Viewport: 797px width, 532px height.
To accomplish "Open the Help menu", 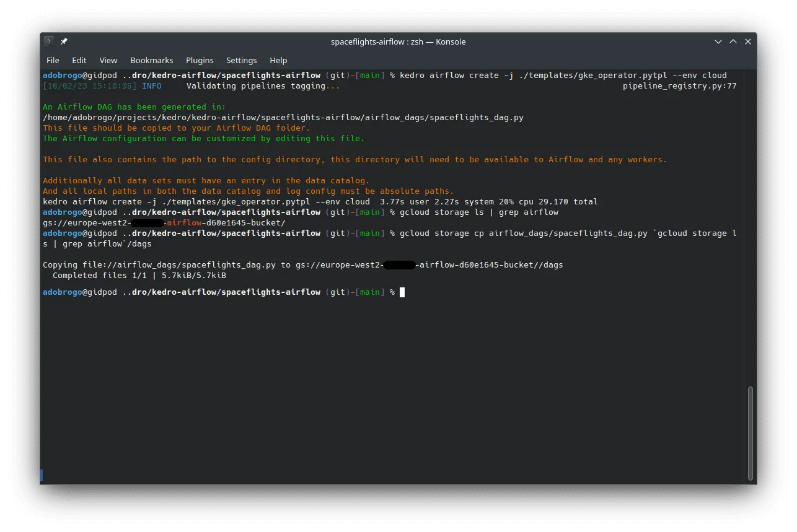I will pyautogui.click(x=278, y=60).
